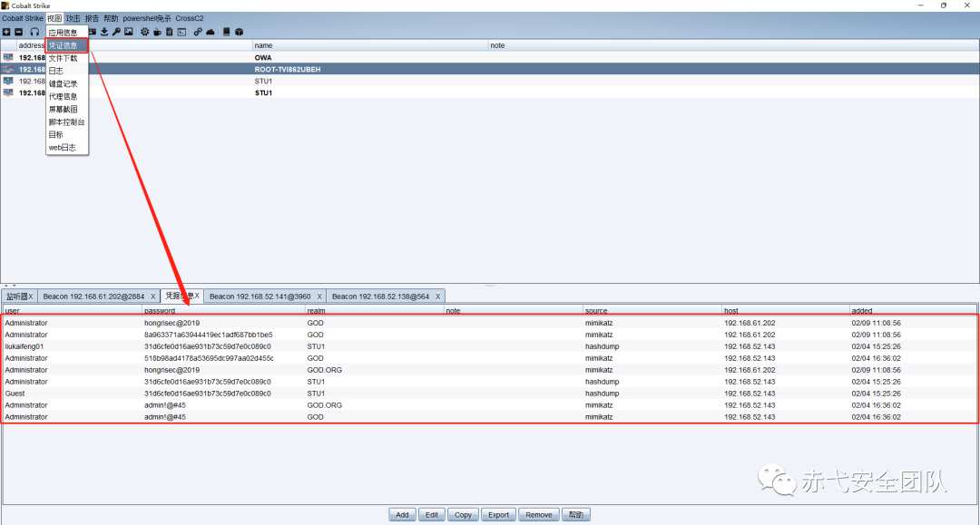Choose 键盘记录 from the dropdown

[66, 83]
